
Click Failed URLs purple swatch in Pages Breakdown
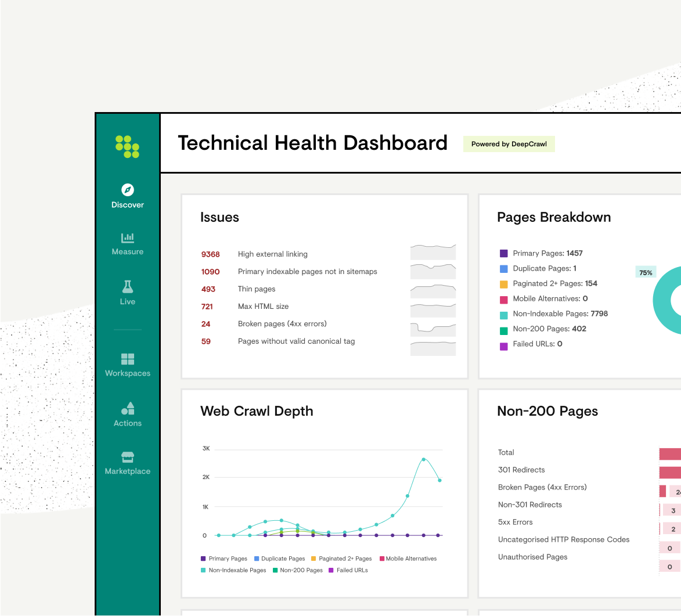tap(504, 346)
